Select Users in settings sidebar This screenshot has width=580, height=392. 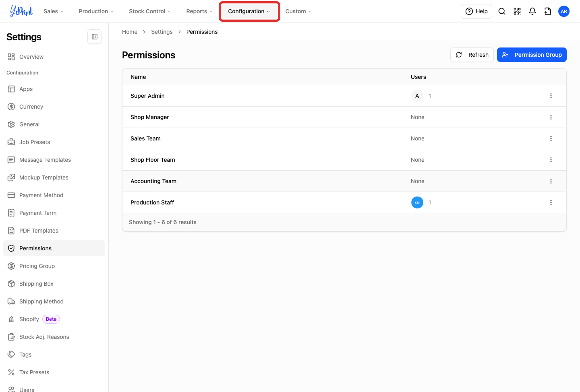[x=54, y=389]
